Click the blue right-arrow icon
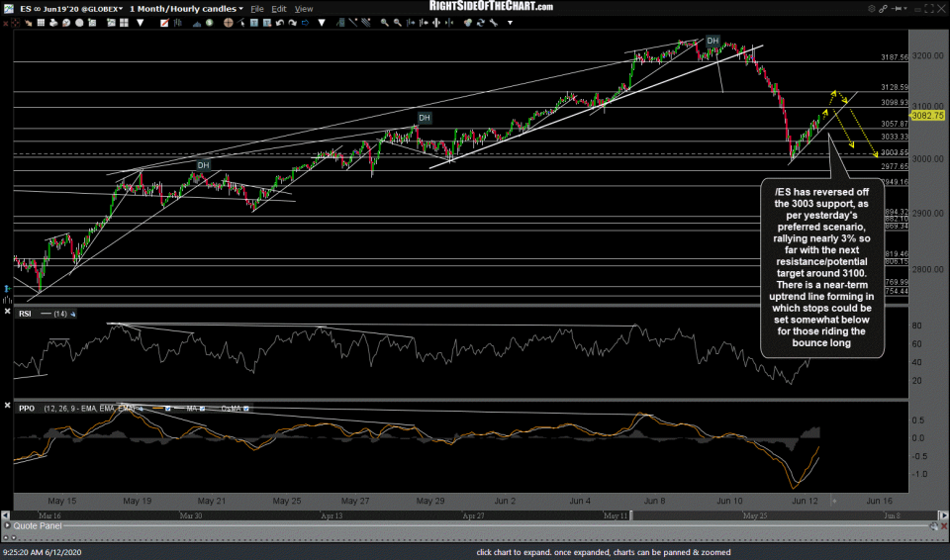Screen dimensions: 950x560 (306, 23)
